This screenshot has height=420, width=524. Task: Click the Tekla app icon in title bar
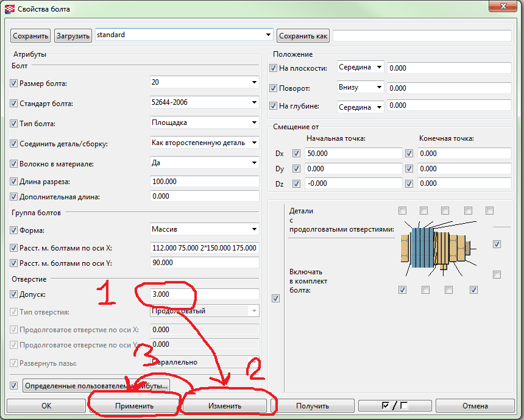point(9,9)
